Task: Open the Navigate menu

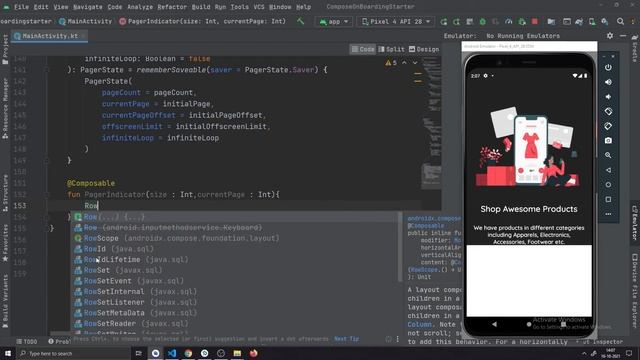Action: click(x=87, y=7)
